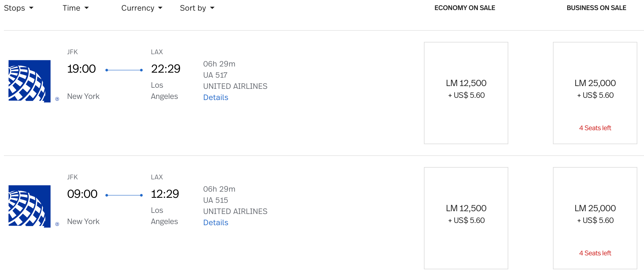This screenshot has width=644, height=276.
Task: Select business fare LM 25,000 for UA 517
Action: (595, 93)
